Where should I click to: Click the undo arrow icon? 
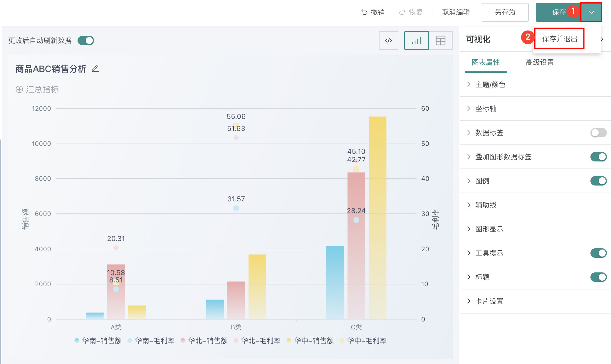tap(364, 12)
